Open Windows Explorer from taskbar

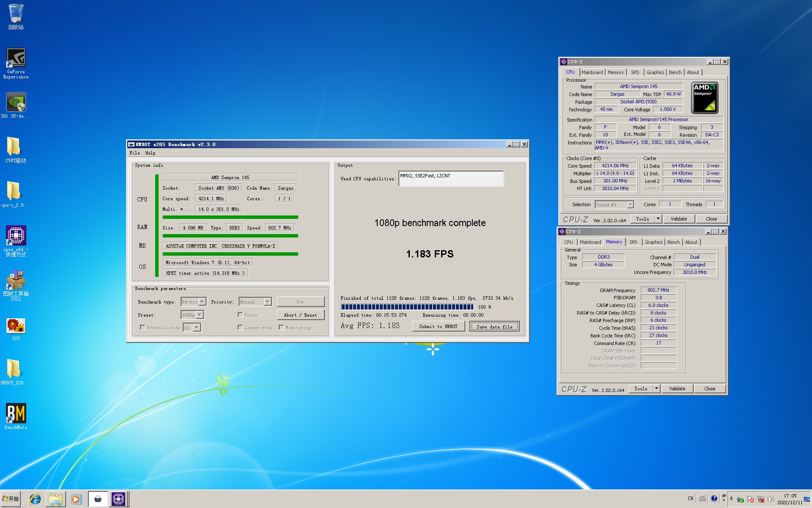tap(56, 500)
